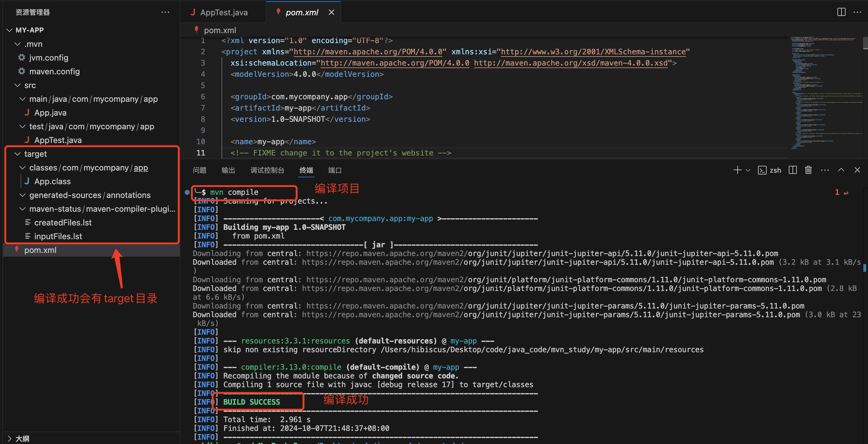The width and height of the screenshot is (868, 444).
Task: Open terminal panel more actions dots
Action: (x=825, y=170)
